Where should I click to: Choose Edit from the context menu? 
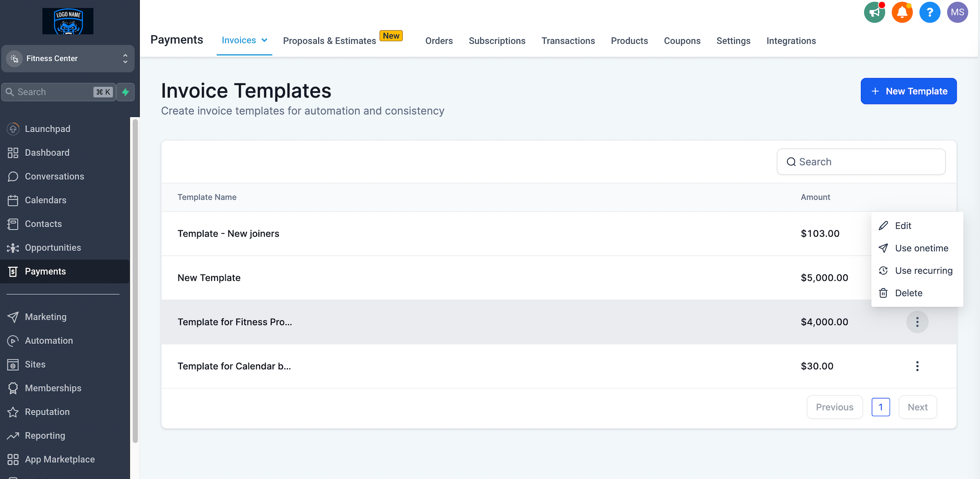[x=903, y=226]
